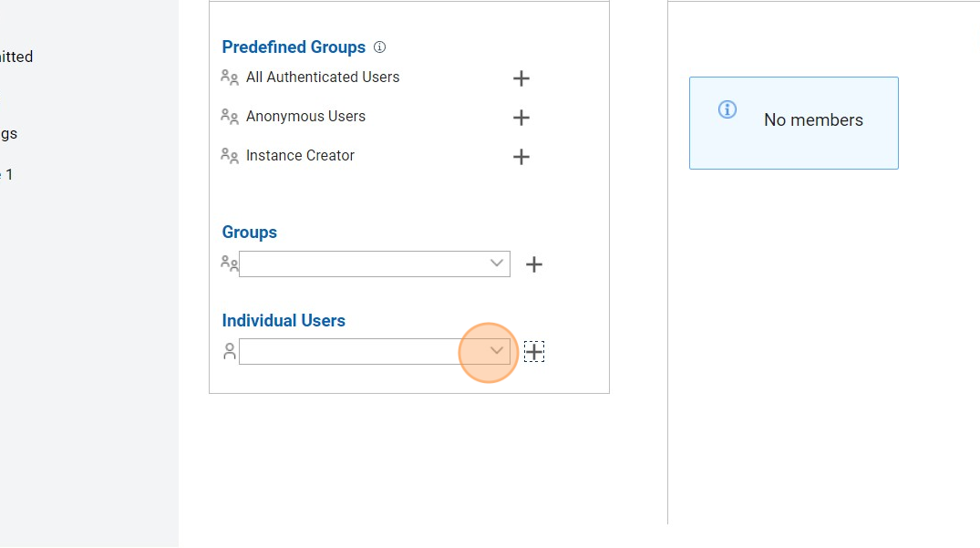This screenshot has height=548, width=980.
Task: Expand the Groups dropdown chevron
Action: coord(497,264)
